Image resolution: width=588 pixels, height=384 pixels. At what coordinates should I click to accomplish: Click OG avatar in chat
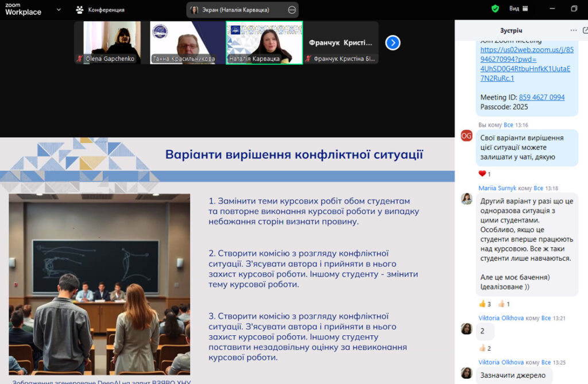click(466, 135)
